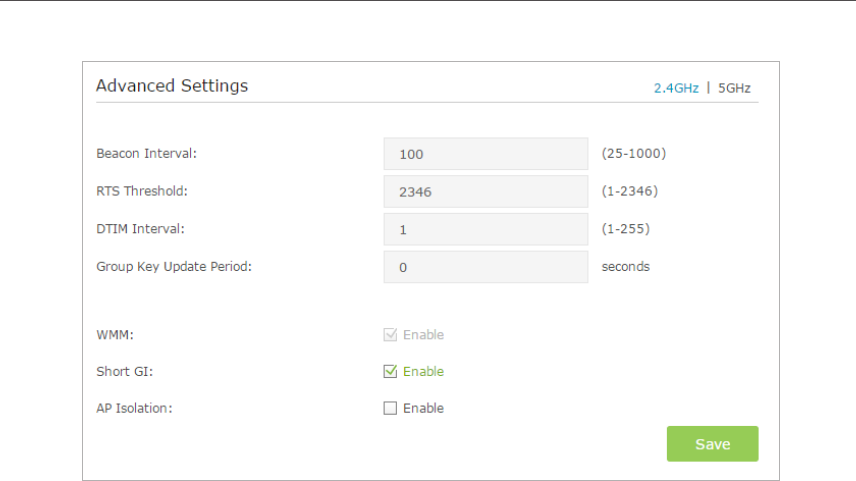Switch to the 5GHz band tab

click(734, 88)
